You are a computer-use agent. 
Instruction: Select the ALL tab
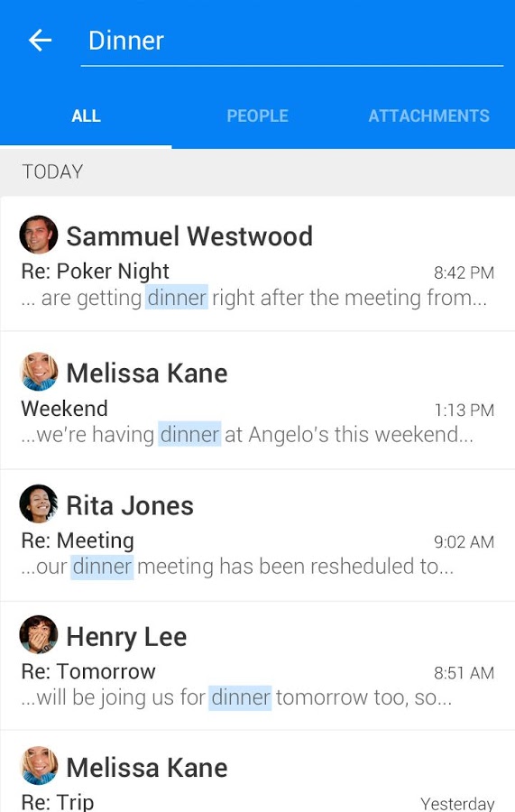point(86,115)
